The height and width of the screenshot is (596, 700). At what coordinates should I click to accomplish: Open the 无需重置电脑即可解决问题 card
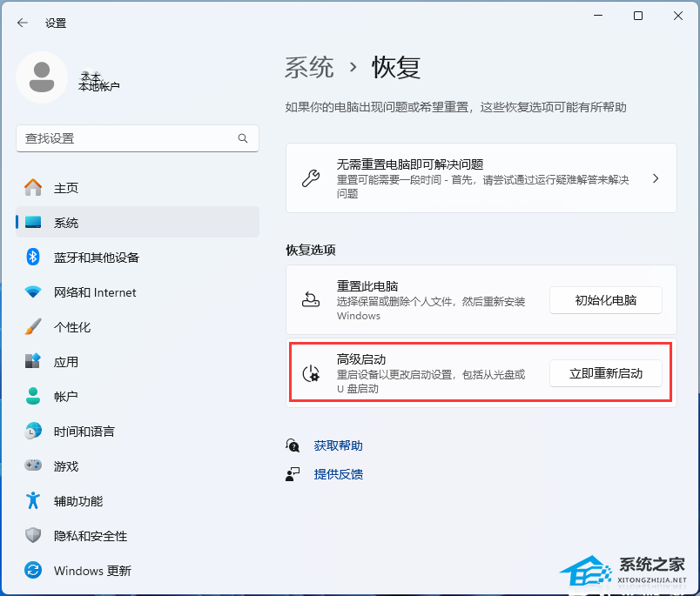pos(481,178)
